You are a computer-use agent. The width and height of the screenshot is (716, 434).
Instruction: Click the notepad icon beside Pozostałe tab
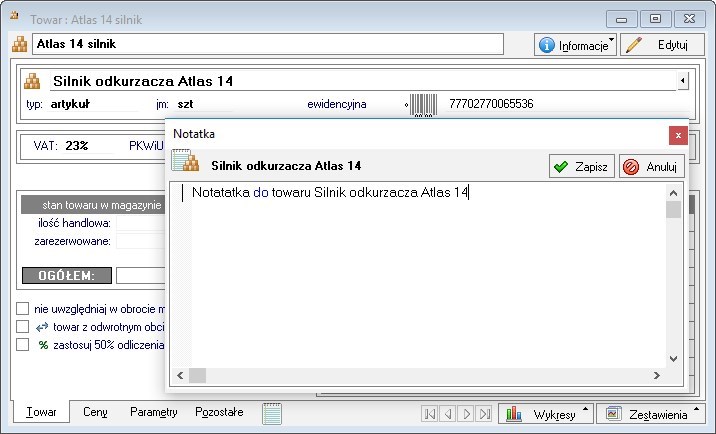(x=272, y=413)
